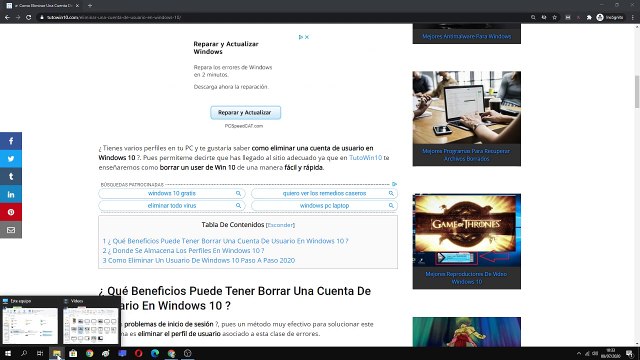Open Microsoft Store from taskbar
640x360 pixels.
(73, 353)
